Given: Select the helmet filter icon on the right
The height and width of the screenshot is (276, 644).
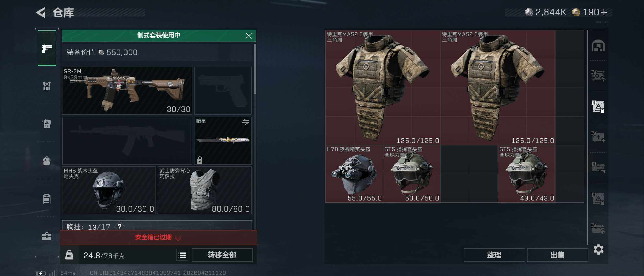Looking at the screenshot, I should click(x=598, y=46).
